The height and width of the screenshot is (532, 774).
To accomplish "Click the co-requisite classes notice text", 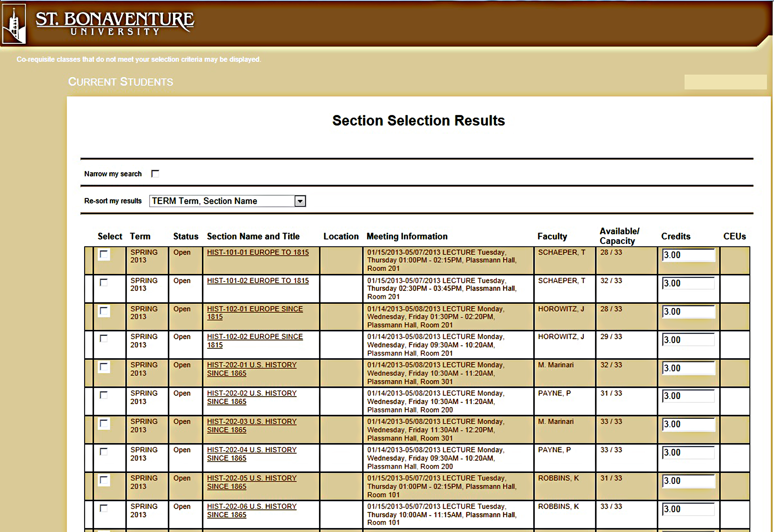I will (139, 59).
